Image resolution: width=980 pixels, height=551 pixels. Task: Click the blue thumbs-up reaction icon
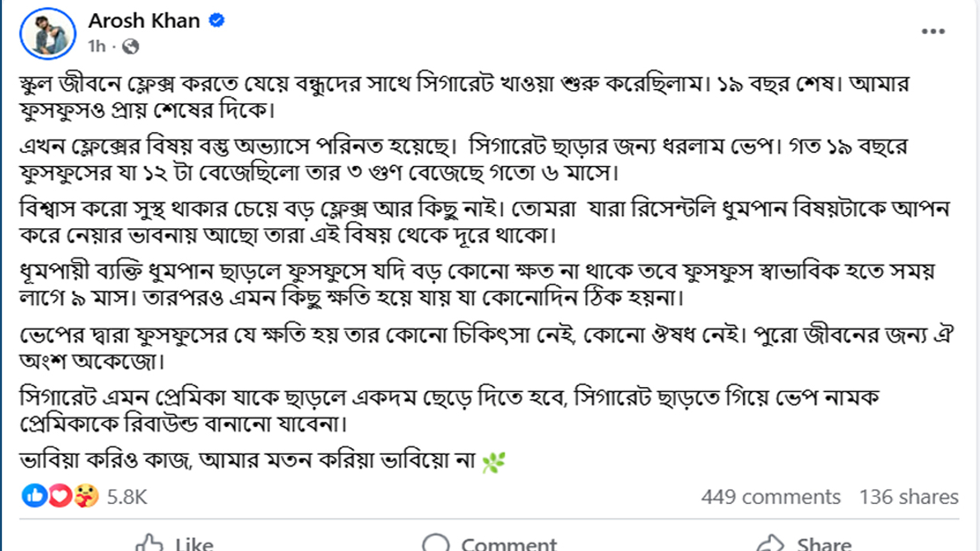pyautogui.click(x=34, y=496)
